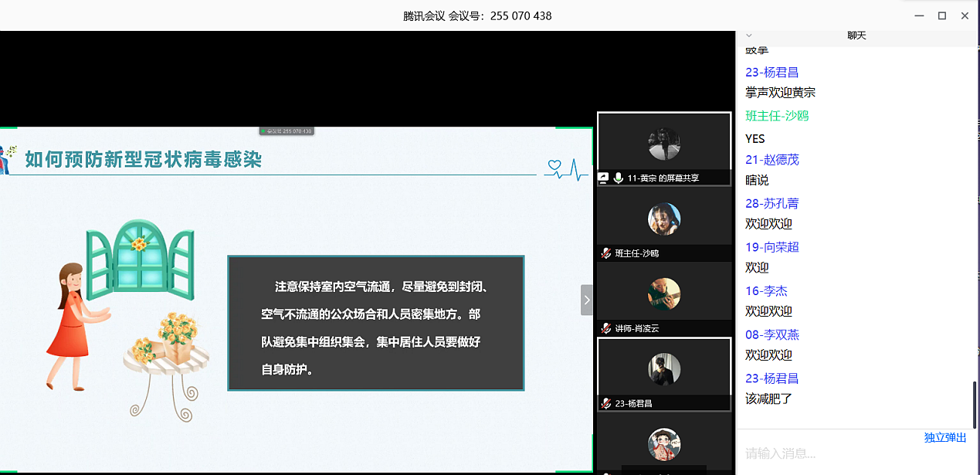The width and height of the screenshot is (980, 475).
Task: Select the 11-黄宗 screen sharing video tile
Action: click(x=663, y=148)
